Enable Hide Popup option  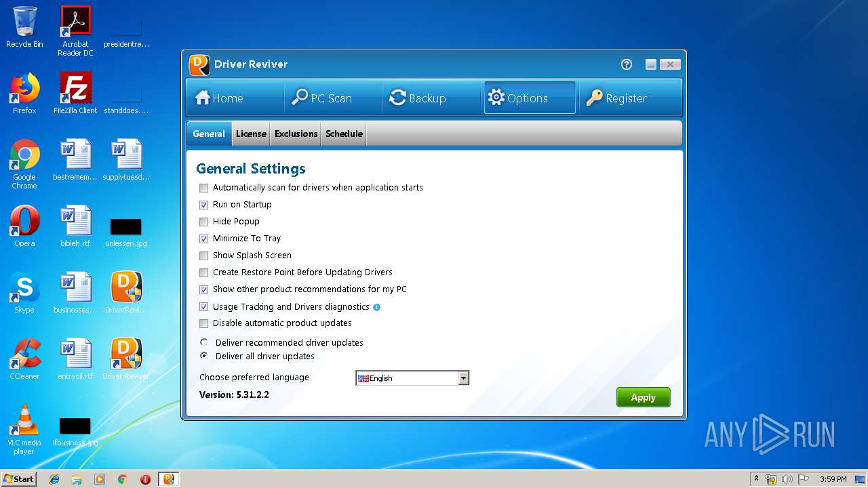coord(204,222)
